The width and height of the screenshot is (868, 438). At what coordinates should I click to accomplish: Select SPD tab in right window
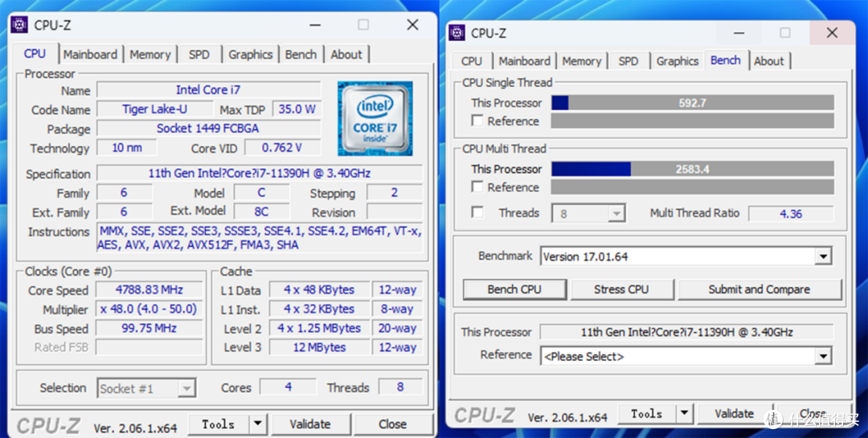pyautogui.click(x=628, y=61)
